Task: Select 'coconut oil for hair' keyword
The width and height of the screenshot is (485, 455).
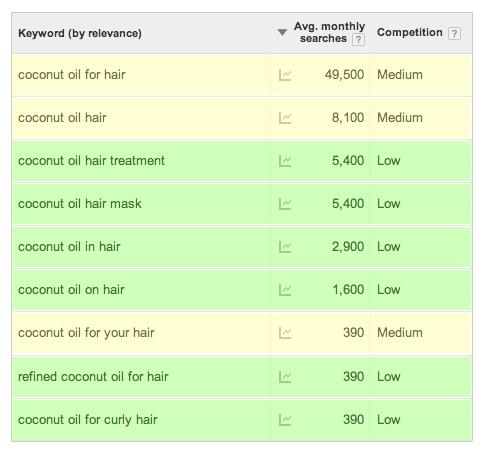Action: [x=72, y=75]
